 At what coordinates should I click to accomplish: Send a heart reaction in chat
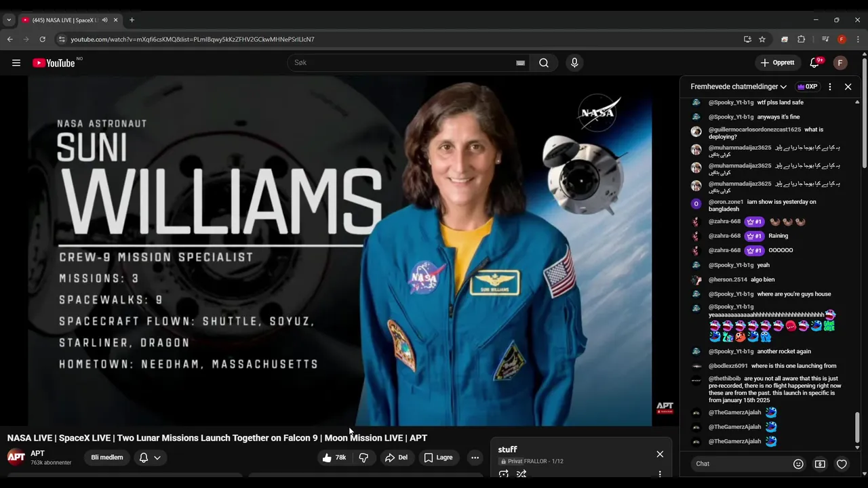click(x=842, y=464)
